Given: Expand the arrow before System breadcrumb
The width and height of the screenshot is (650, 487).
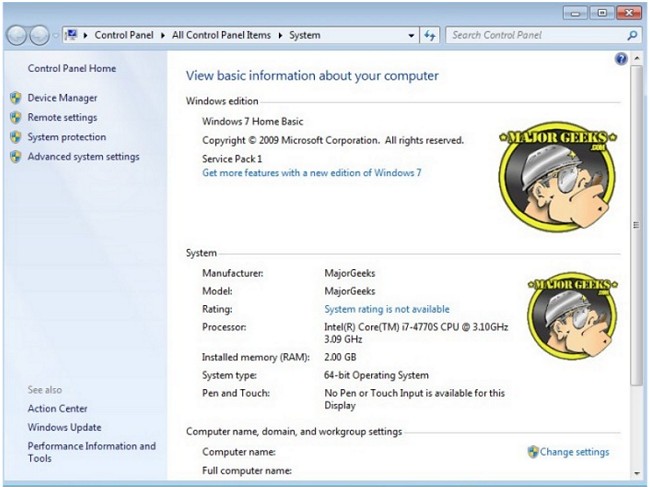Looking at the screenshot, I should pos(280,36).
